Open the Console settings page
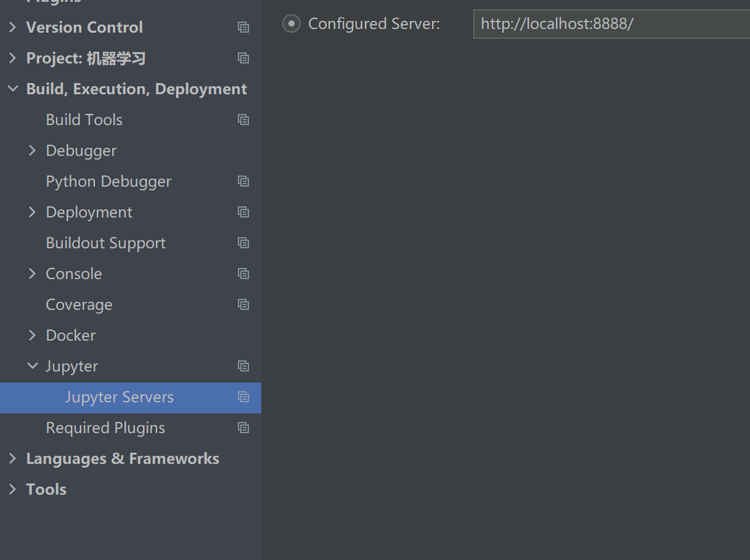The width and height of the screenshot is (750, 560). pyautogui.click(x=74, y=274)
